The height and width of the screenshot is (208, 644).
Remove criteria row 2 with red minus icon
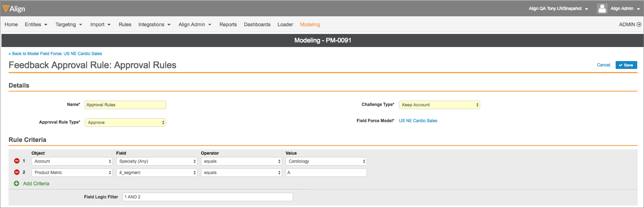[x=17, y=172]
